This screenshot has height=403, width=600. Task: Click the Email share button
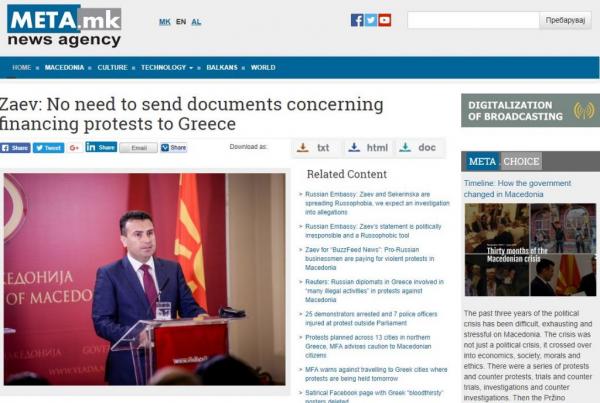click(139, 148)
